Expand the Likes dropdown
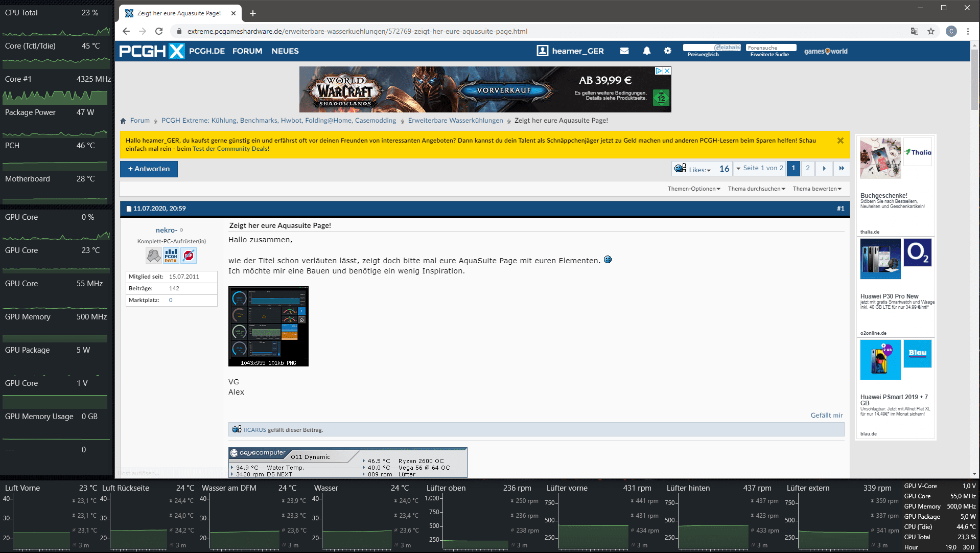980x553 pixels. 699,170
